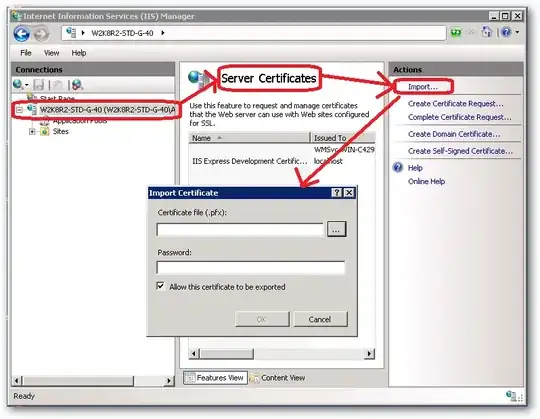The width and height of the screenshot is (540, 419).
Task: Click the Home icon in the top toolbar
Action: 487,32
